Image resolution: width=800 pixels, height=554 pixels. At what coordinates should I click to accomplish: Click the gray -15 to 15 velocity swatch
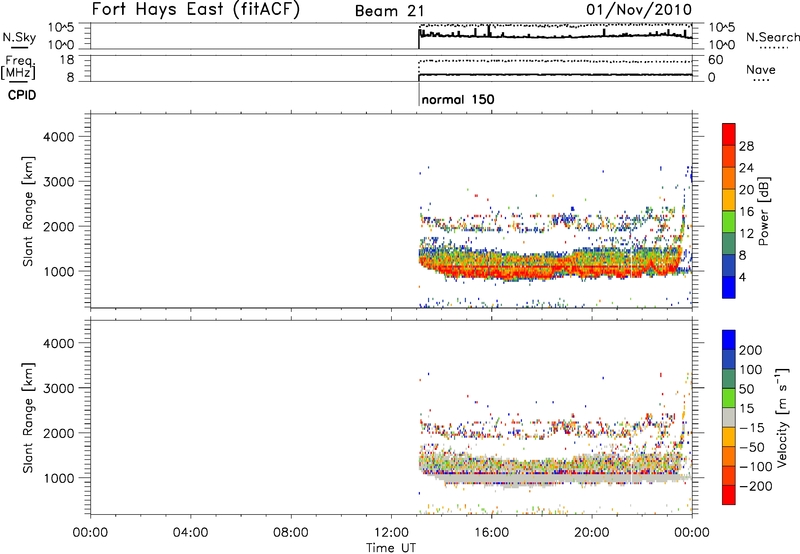point(729,417)
